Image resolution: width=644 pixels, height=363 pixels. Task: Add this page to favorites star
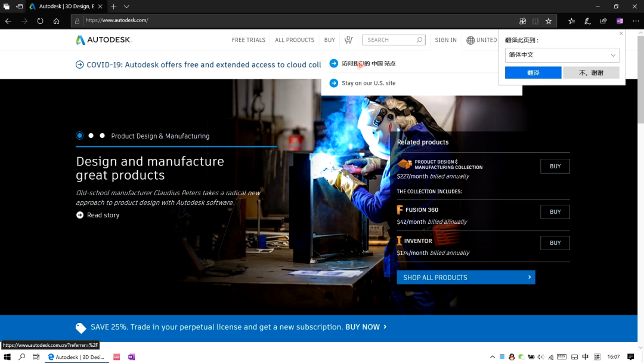(x=549, y=21)
